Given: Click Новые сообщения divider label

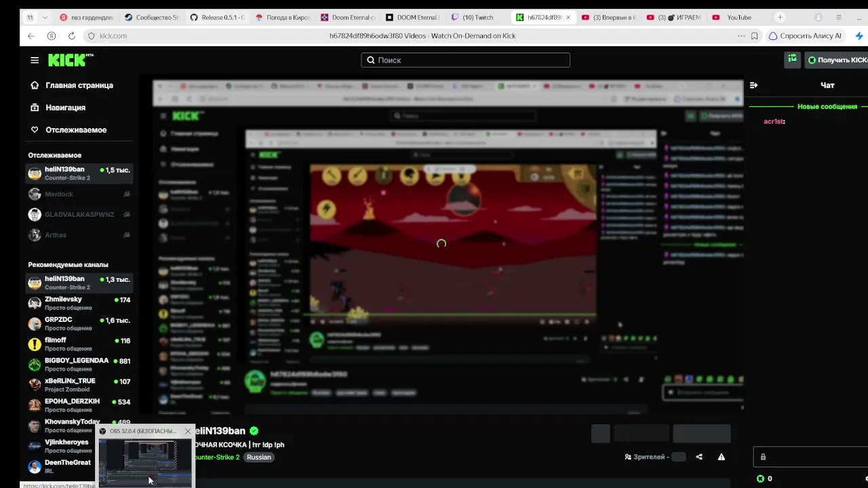Looking at the screenshot, I should pos(827,107).
